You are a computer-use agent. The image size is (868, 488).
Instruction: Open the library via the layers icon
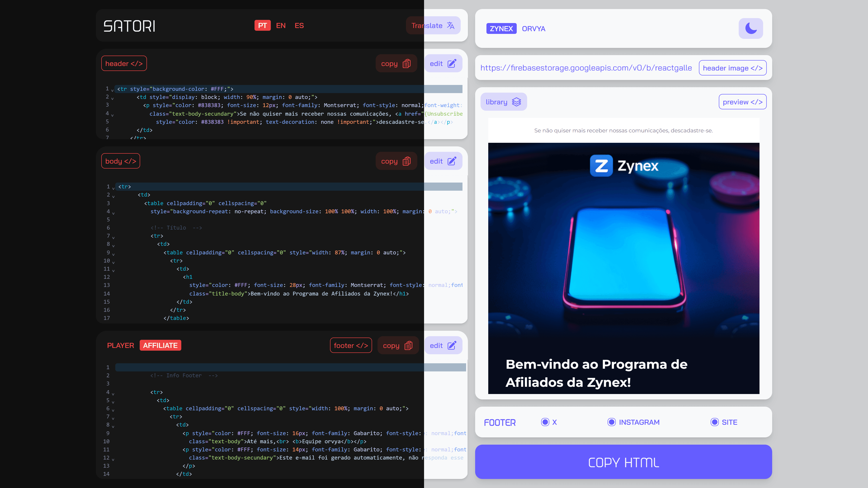click(x=516, y=102)
